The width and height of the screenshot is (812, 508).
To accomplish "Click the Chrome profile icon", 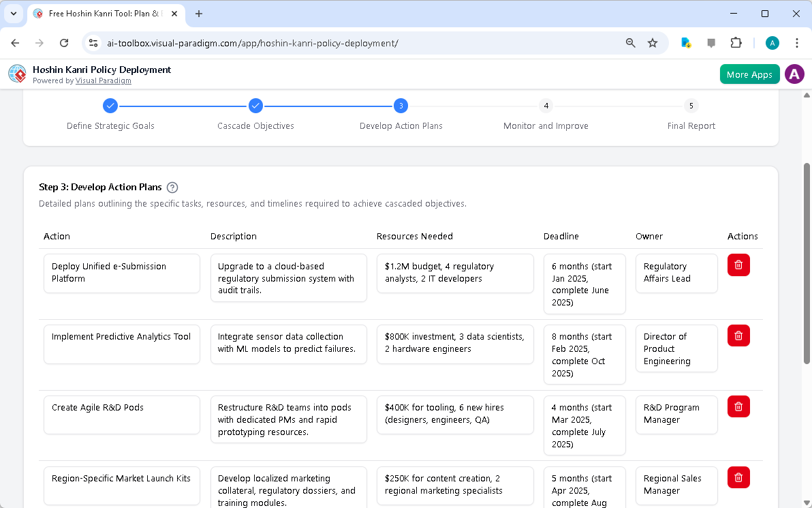I will click(772, 42).
